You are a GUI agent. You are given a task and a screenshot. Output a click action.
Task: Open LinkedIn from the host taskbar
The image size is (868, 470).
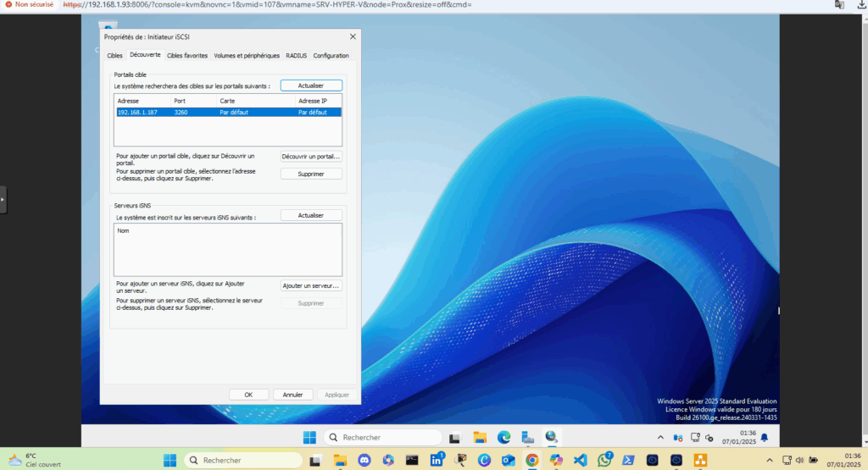[x=437, y=460]
